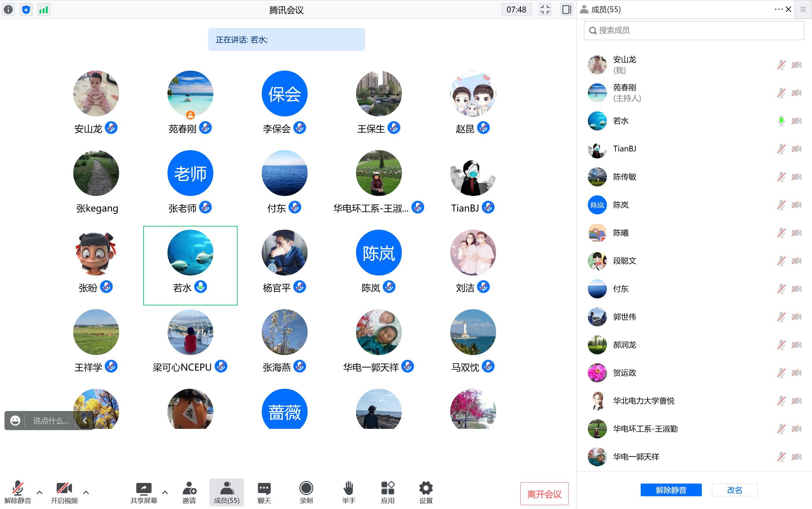The image size is (812, 509).
Task: Click 若水 green mic in member list
Action: pyautogui.click(x=781, y=121)
